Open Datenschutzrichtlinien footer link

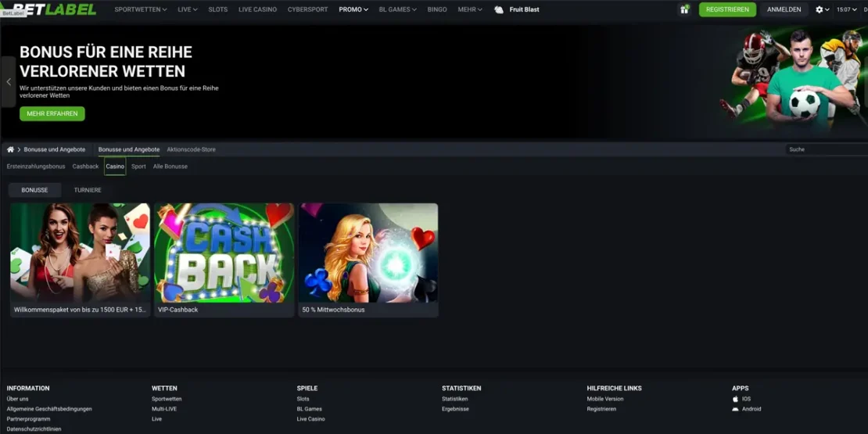coord(34,429)
